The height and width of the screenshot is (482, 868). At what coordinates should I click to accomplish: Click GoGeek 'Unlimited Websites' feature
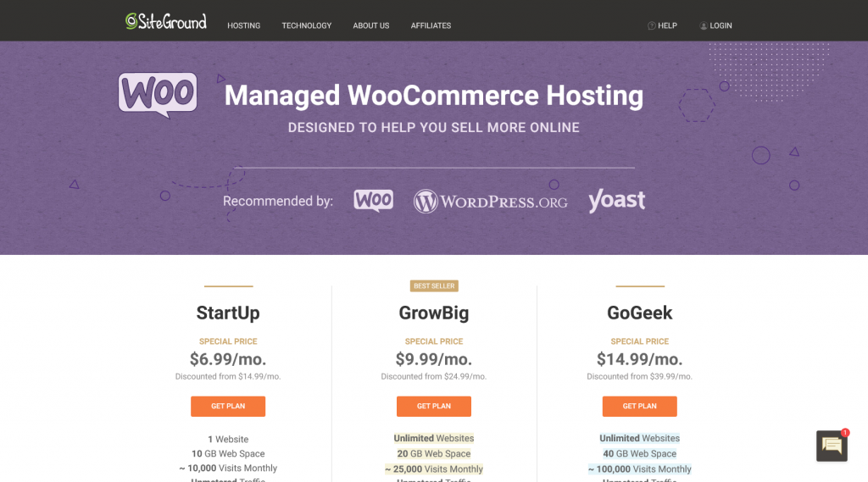click(x=639, y=438)
